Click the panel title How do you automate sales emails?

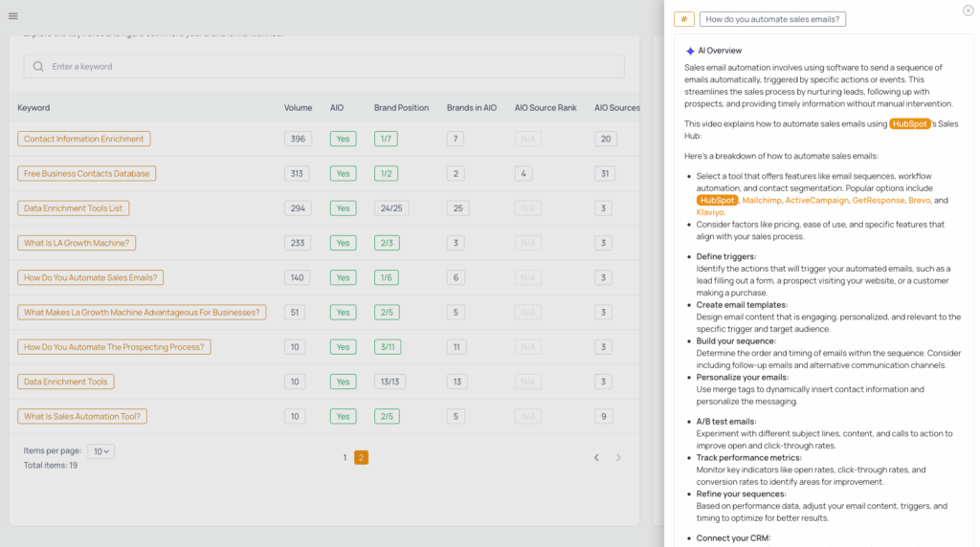[x=772, y=19]
